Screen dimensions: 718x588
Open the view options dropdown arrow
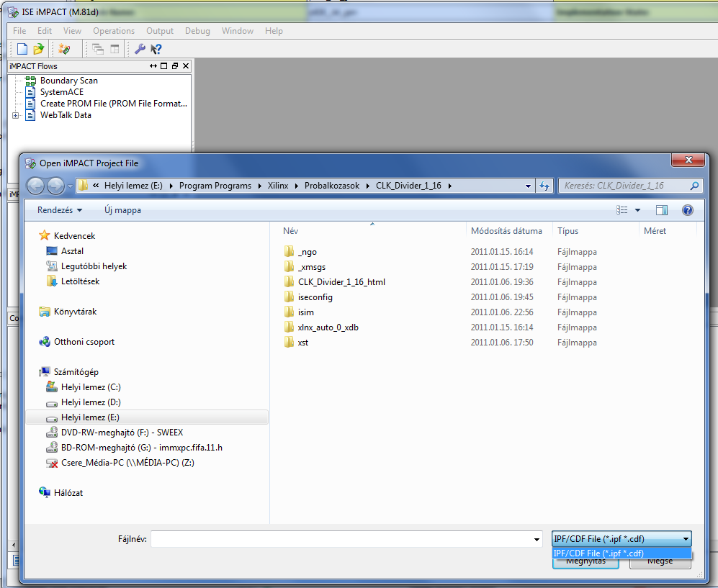point(637,210)
